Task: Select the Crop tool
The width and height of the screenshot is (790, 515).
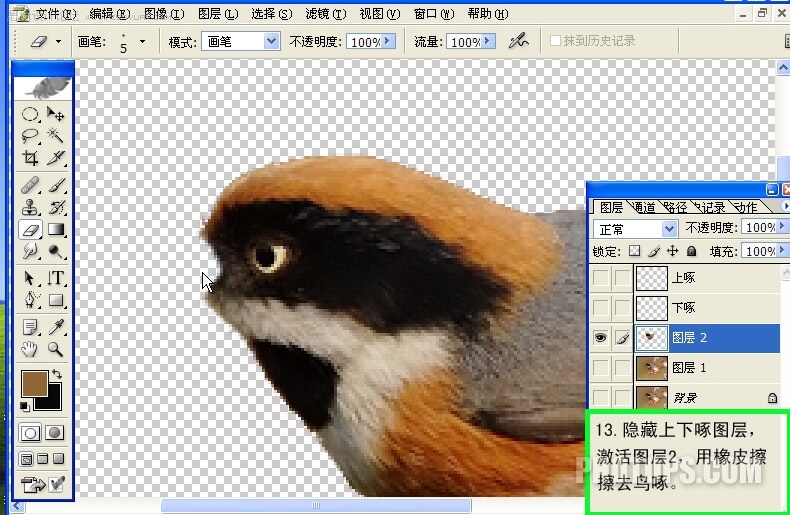Action: [x=30, y=158]
